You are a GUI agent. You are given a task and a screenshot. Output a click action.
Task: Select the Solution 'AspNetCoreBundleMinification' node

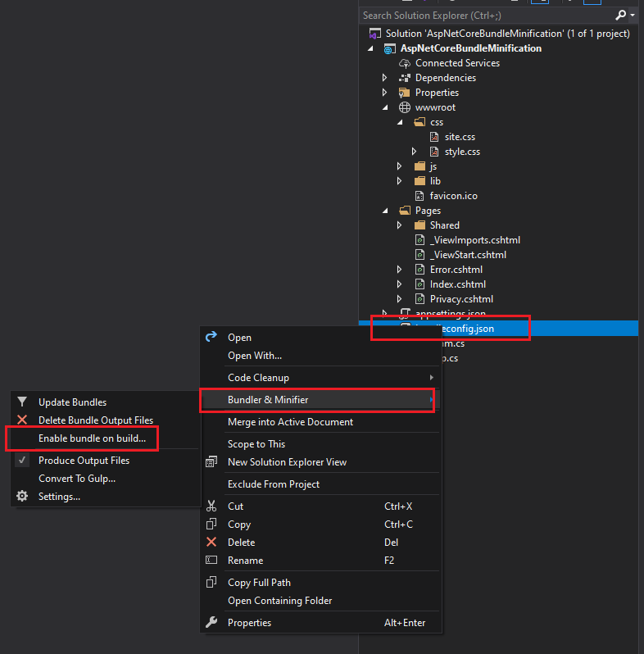(507, 34)
